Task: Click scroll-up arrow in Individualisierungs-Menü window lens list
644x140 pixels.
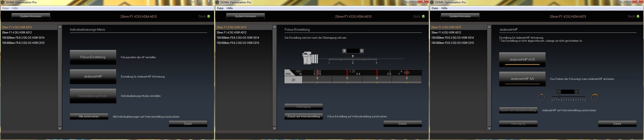Action: point(60,27)
